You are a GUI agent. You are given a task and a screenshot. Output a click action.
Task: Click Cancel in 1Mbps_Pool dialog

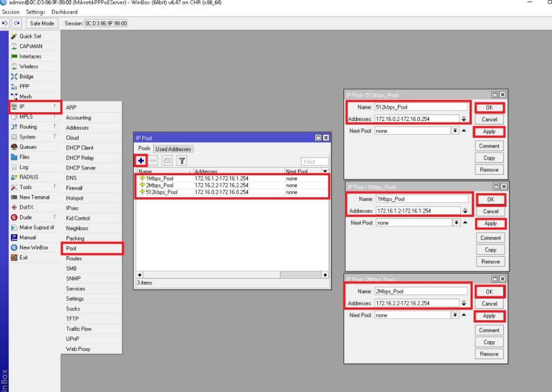(491, 211)
